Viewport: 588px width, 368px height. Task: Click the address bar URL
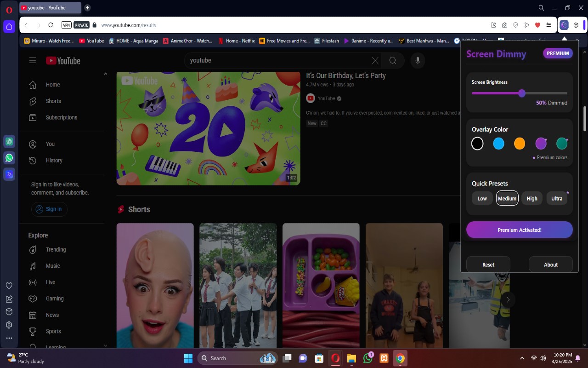[129, 25]
